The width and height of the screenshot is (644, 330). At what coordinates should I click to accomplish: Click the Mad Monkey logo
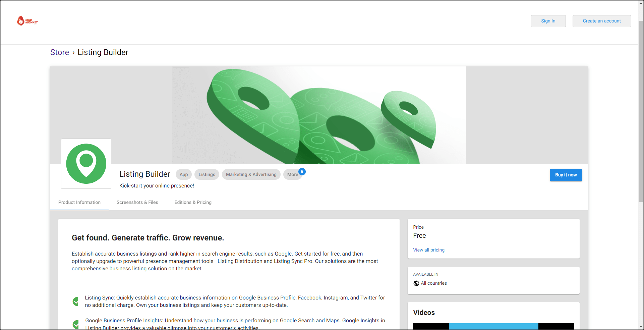pos(27,21)
